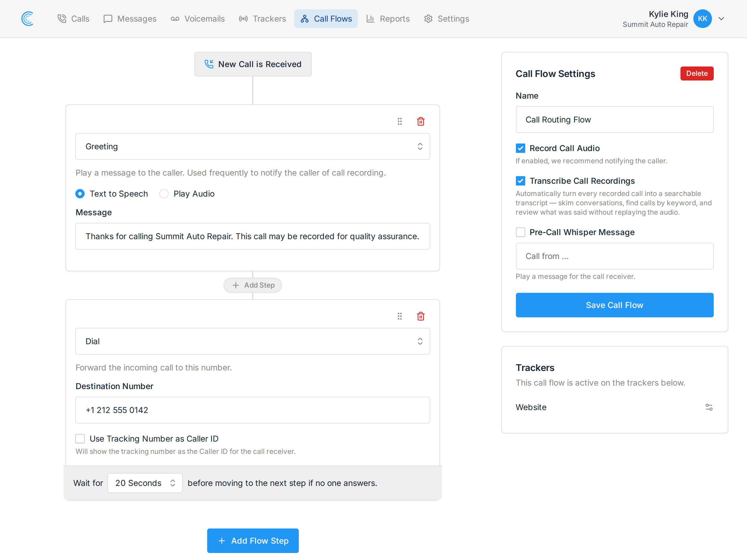Click the call flow Name field
The height and width of the screenshot is (560, 747).
615,120
